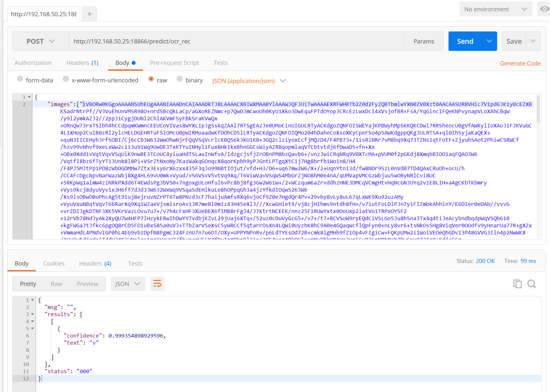Switch response view to Raw
Screen dimensions: 550x392
tap(56, 284)
